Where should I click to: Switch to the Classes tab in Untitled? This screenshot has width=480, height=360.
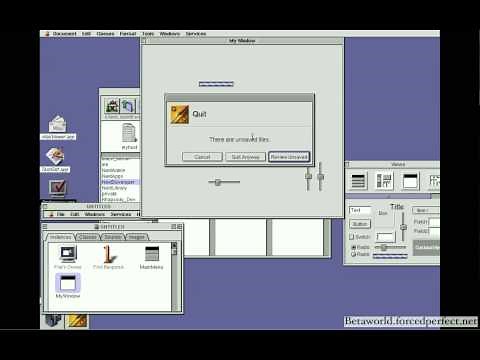pos(88,237)
